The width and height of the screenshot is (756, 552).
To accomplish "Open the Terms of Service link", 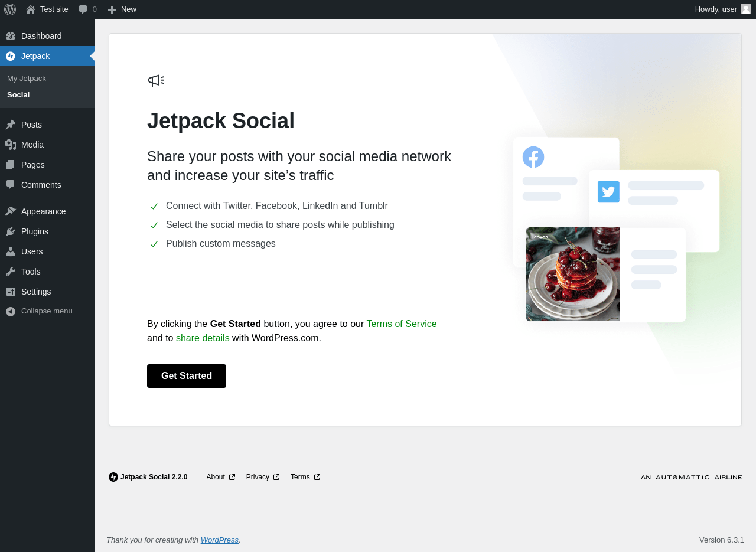I will (x=402, y=324).
